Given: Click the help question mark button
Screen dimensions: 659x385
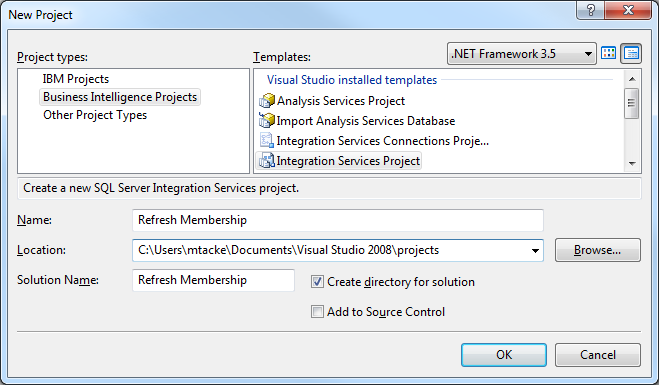Looking at the screenshot, I should pyautogui.click(x=590, y=10).
